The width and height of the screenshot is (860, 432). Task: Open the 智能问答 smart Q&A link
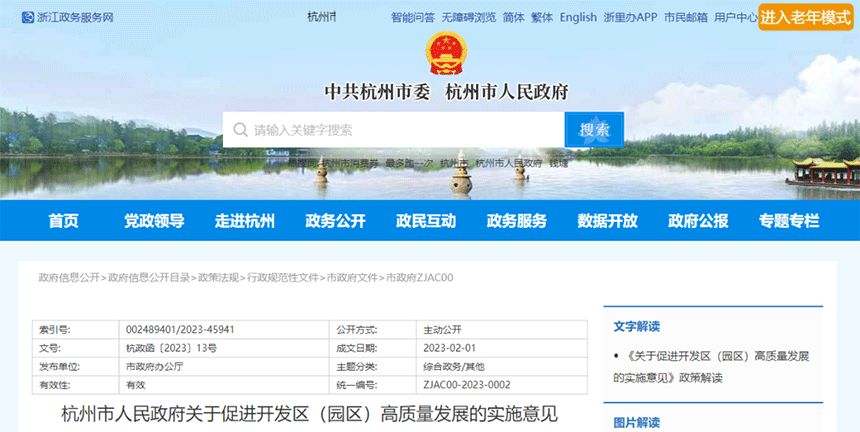pos(413,17)
